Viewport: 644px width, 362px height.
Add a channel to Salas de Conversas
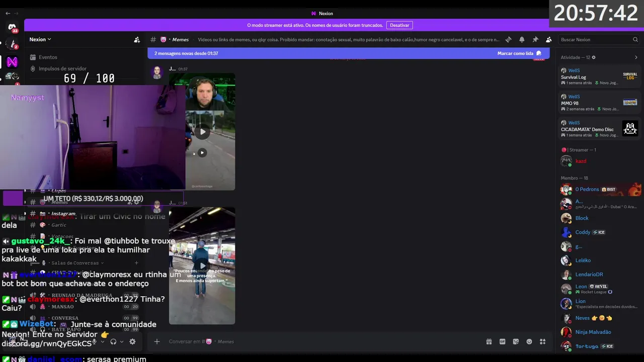tap(136, 263)
